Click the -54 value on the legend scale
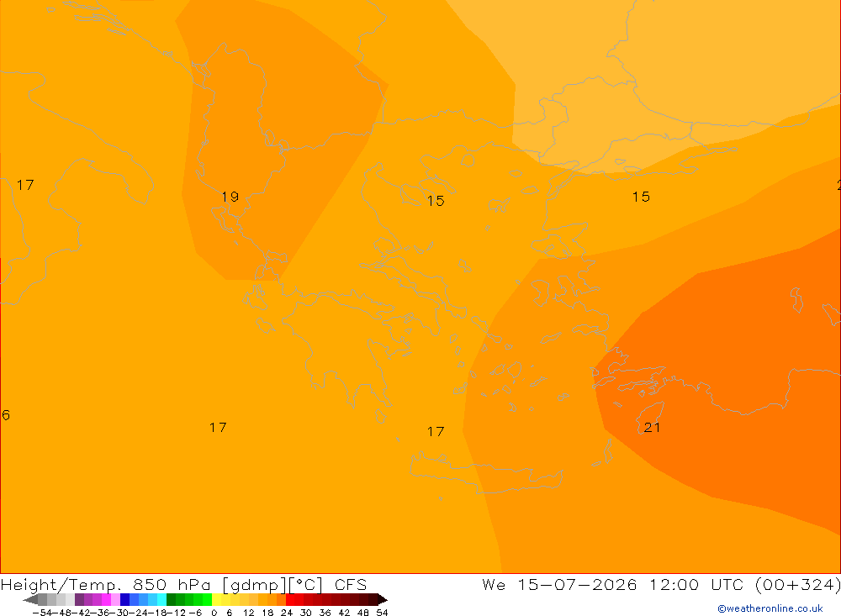This screenshot has height=616, width=841. 42,613
